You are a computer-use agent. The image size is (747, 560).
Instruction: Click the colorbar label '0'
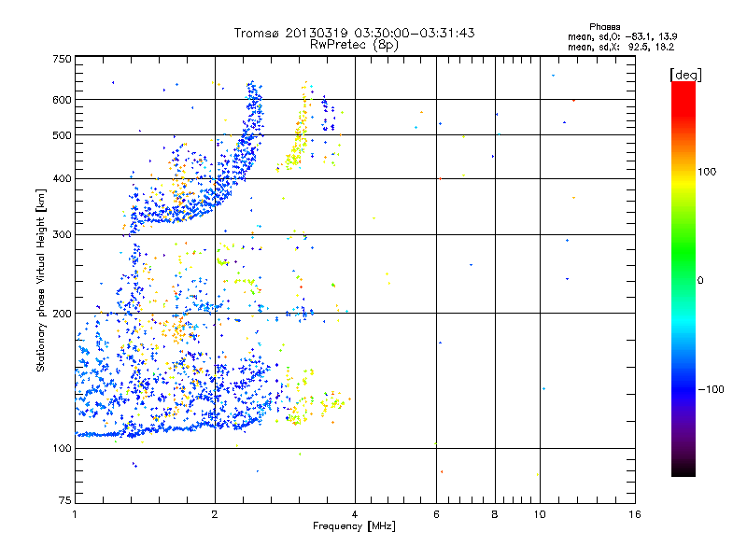tap(700, 281)
